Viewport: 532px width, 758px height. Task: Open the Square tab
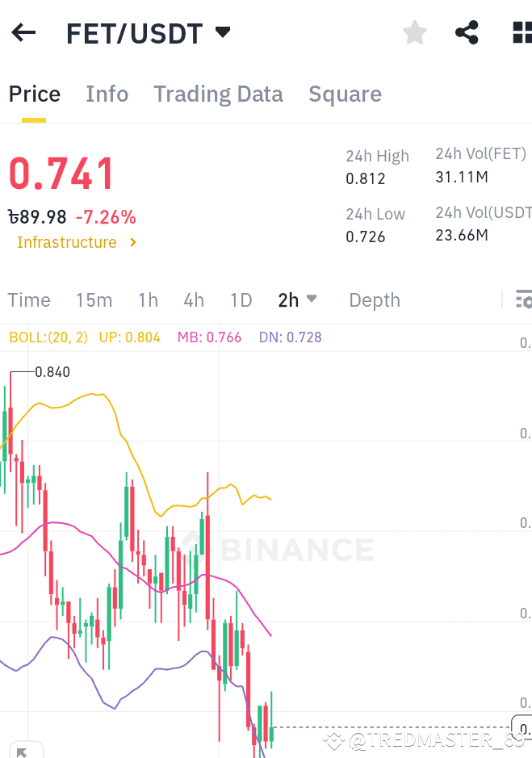(345, 94)
